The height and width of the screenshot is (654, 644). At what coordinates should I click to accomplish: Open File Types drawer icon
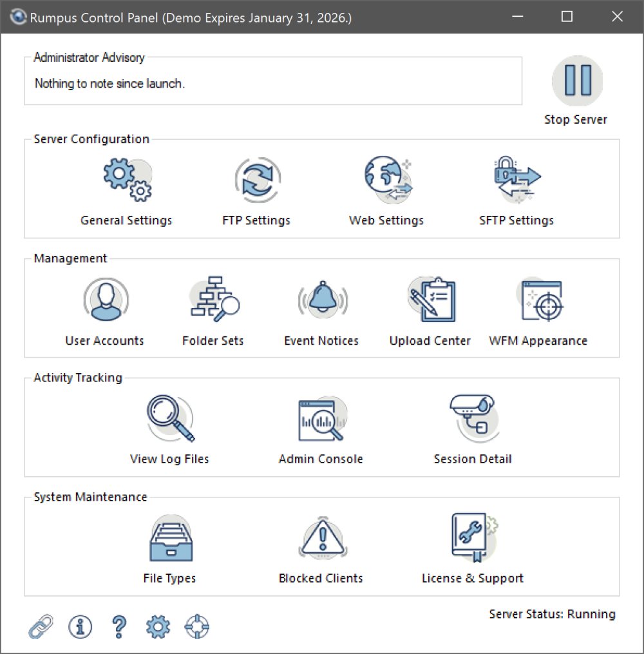pyautogui.click(x=171, y=537)
